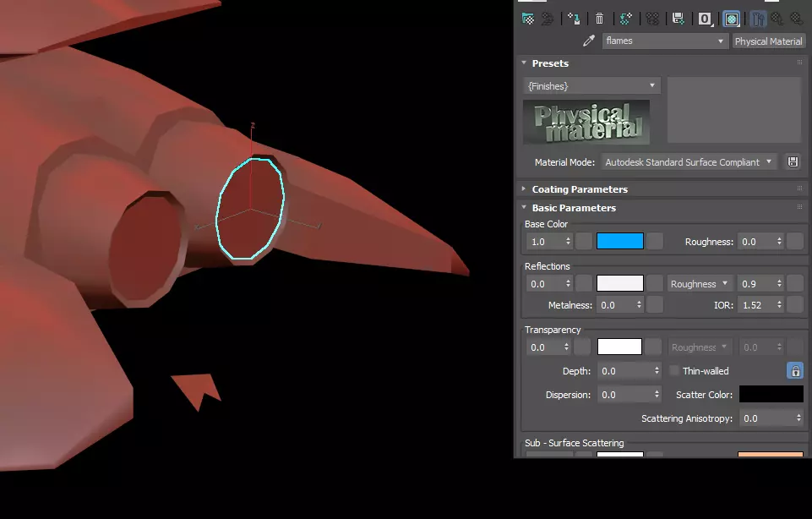The width and height of the screenshot is (812, 519).
Task: Click Assign Material to Selection icon
Action: point(574,19)
